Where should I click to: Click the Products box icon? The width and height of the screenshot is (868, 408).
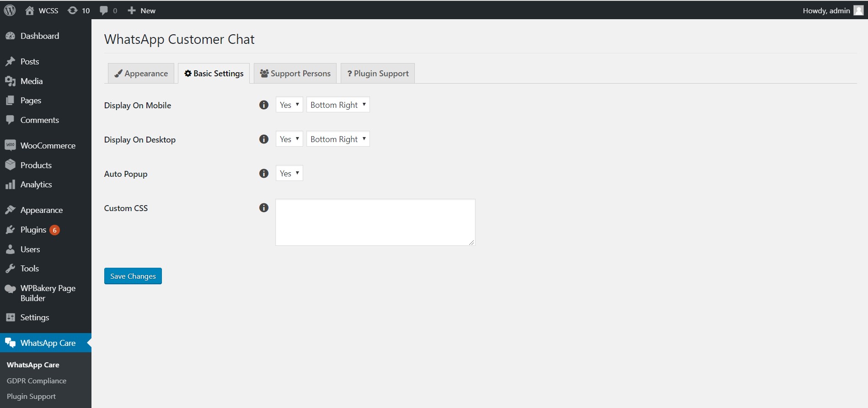coord(10,165)
